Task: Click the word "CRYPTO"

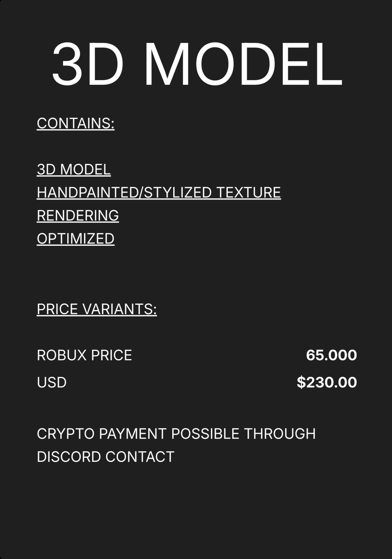Action: click(66, 433)
